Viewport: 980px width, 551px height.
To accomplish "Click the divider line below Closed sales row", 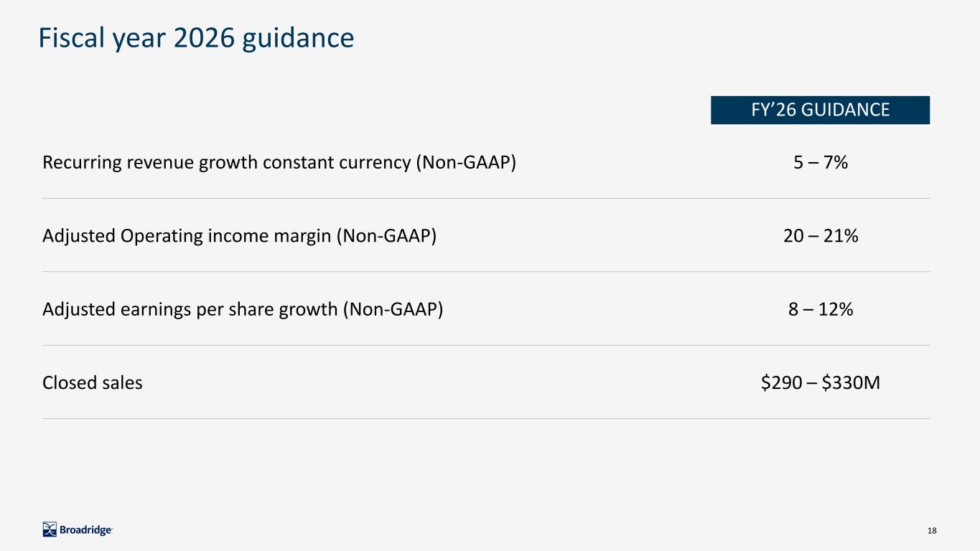I will 486,418.
